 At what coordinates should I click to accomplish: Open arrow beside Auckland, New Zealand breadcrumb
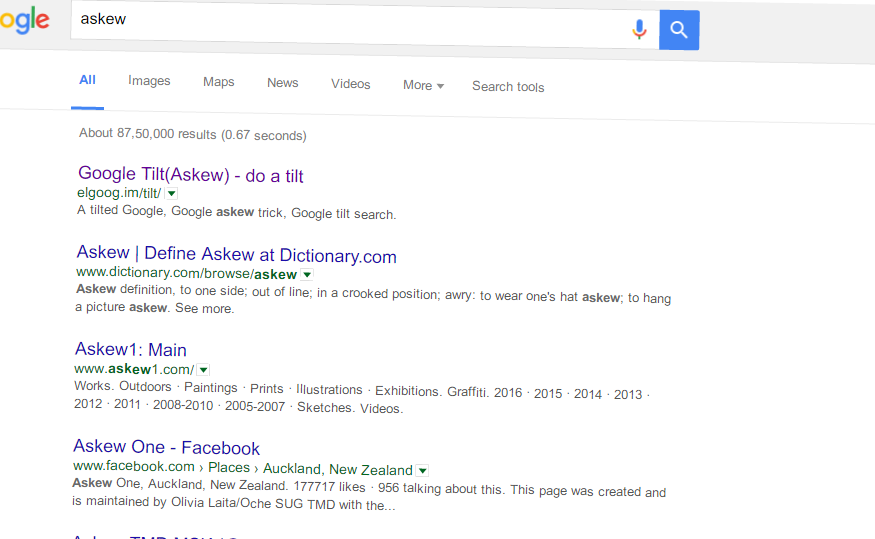click(423, 471)
